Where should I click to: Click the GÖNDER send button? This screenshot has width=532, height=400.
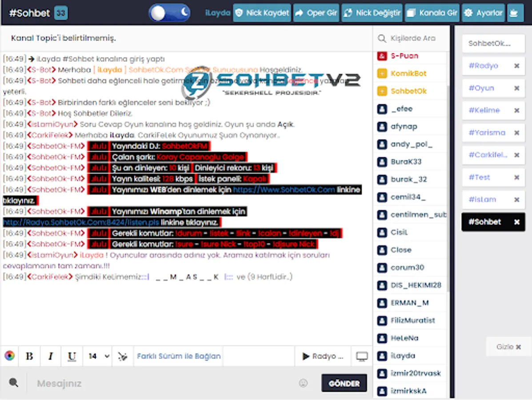point(344,383)
